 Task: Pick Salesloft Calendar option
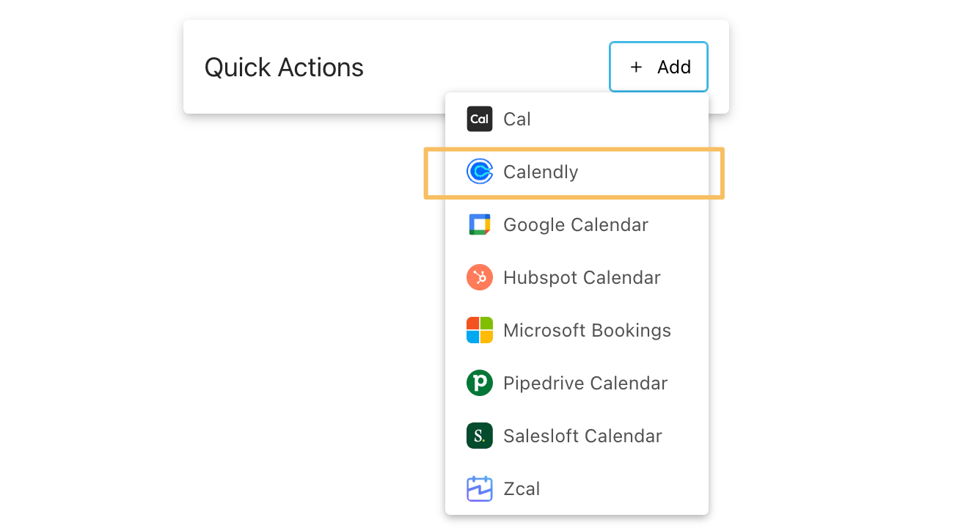[x=582, y=436]
